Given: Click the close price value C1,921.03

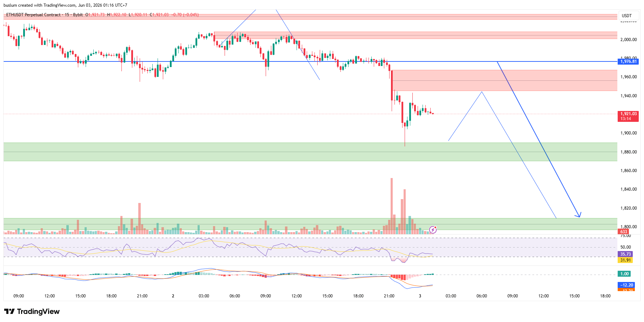Looking at the screenshot, I should click(x=159, y=15).
